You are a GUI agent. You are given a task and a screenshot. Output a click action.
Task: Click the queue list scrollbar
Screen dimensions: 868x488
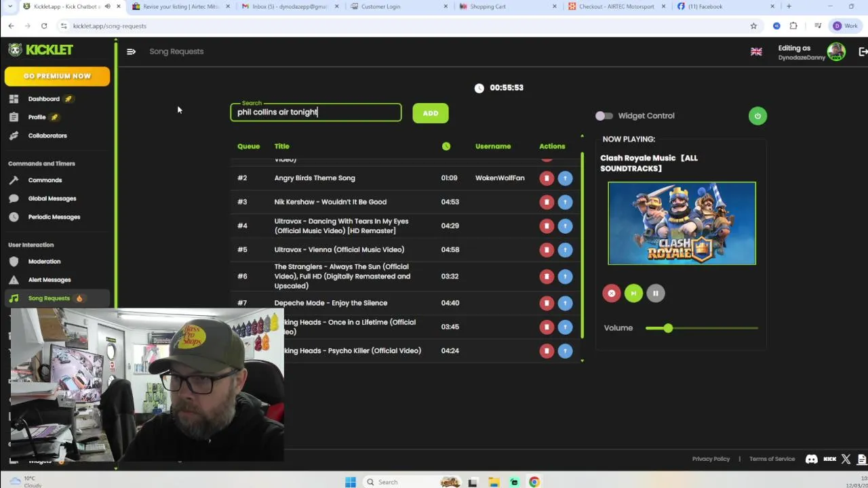point(582,245)
